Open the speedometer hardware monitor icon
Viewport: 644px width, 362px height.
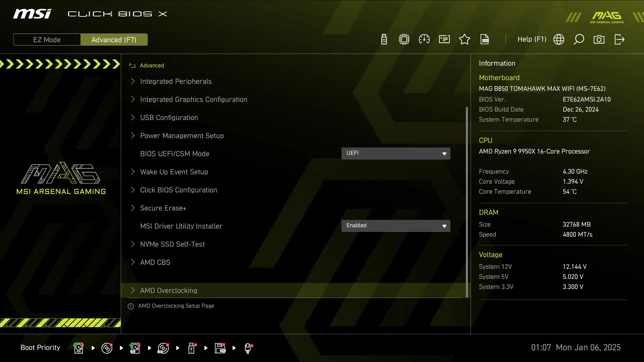click(x=424, y=39)
